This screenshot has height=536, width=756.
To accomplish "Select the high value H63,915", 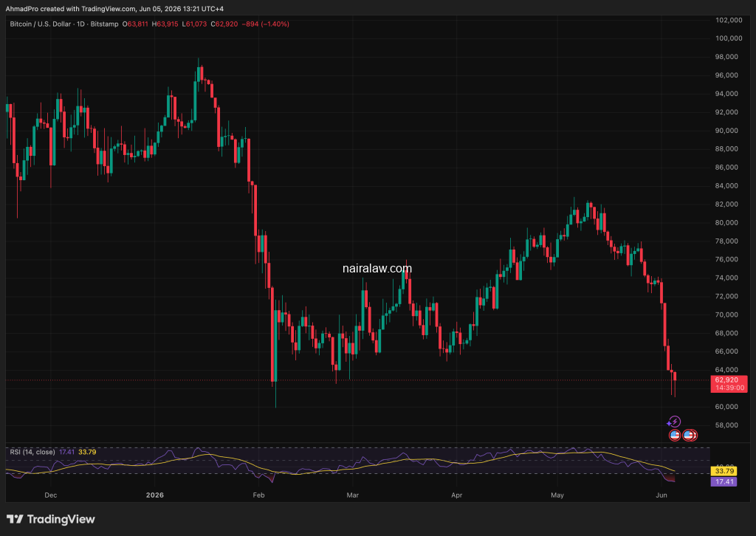I will point(165,24).
